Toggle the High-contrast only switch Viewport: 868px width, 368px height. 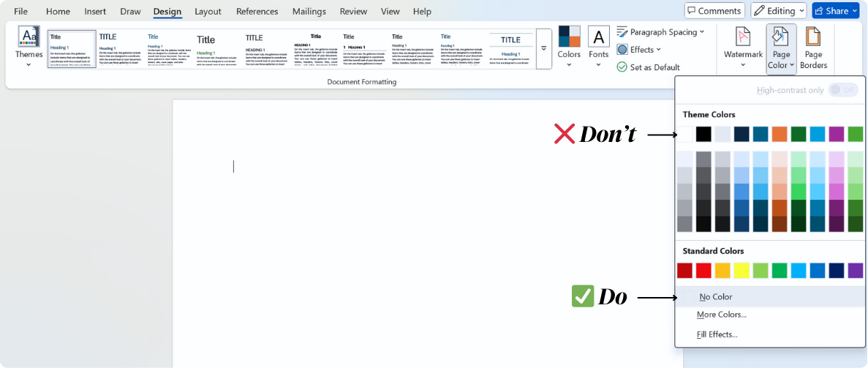[x=843, y=90]
